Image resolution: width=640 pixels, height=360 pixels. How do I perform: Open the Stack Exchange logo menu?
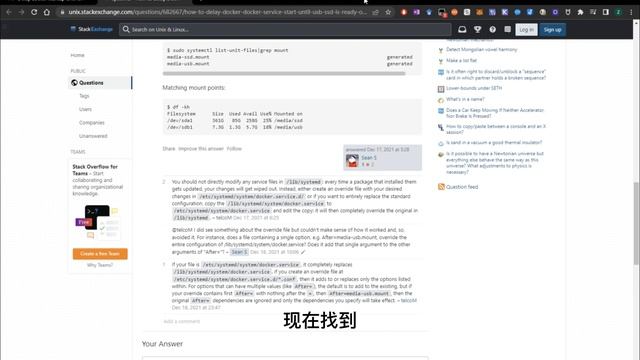pyautogui.click(x=91, y=29)
